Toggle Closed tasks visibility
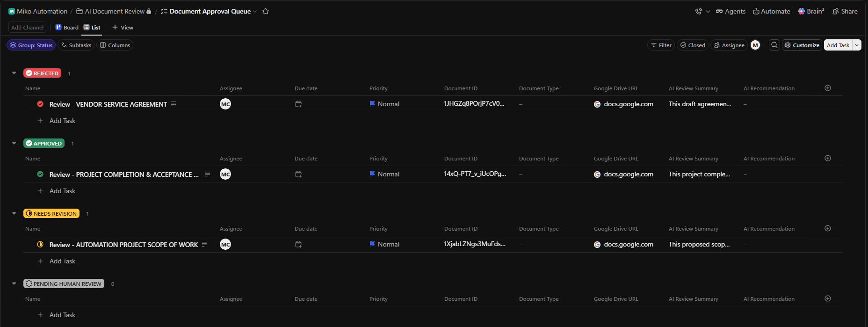Image resolution: width=868 pixels, height=327 pixels. pos(693,45)
